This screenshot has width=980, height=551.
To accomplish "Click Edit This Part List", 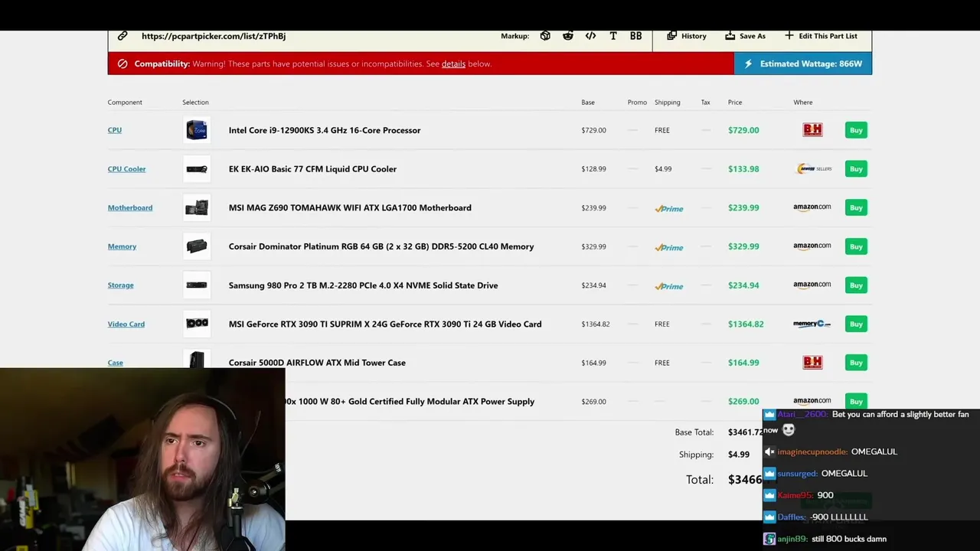I will coord(821,36).
